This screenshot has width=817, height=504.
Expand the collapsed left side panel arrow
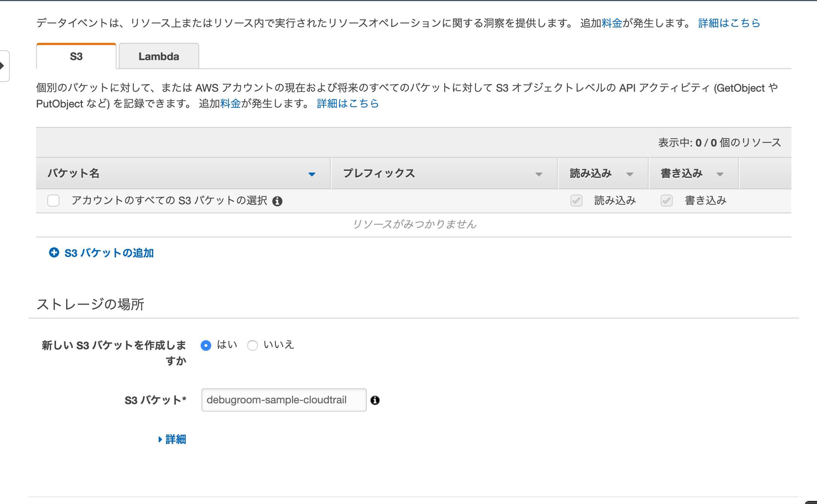[2, 66]
